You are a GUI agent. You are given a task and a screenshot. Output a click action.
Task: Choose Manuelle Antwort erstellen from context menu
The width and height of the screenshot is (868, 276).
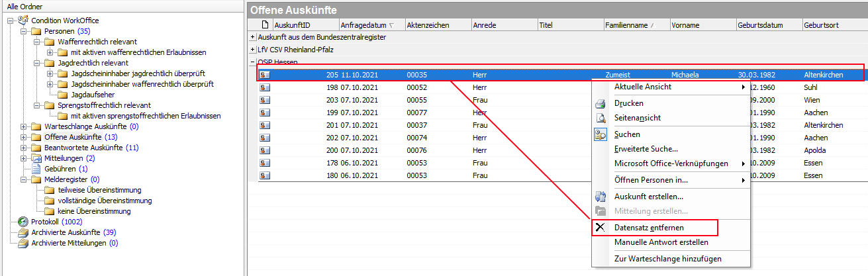661,242
